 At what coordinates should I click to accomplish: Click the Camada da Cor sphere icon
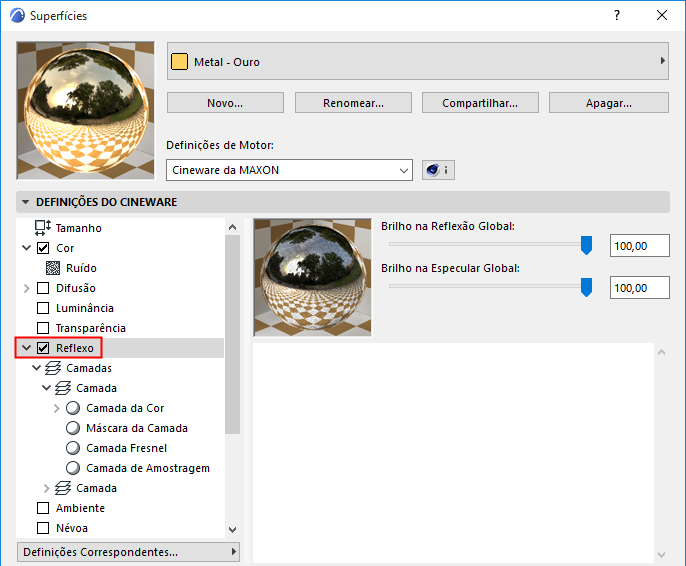point(73,408)
